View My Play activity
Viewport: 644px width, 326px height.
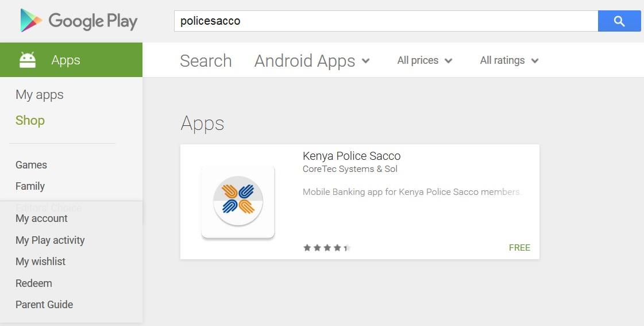pyautogui.click(x=50, y=240)
